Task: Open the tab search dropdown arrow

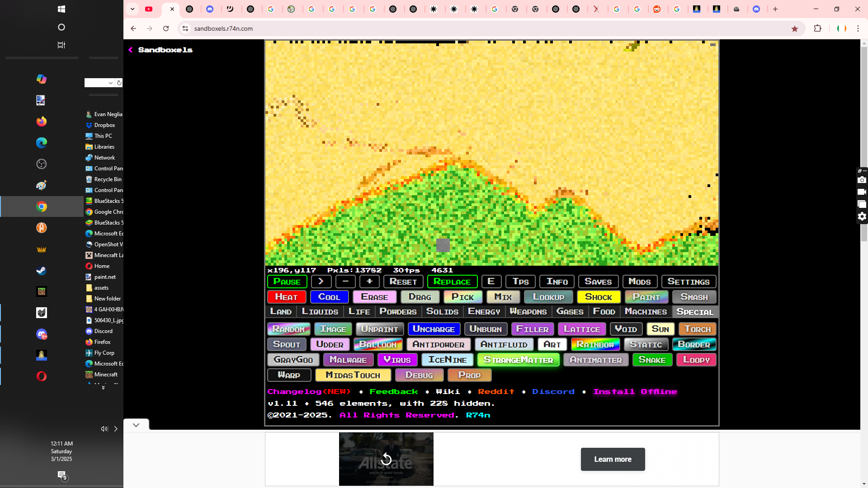Action: point(132,9)
